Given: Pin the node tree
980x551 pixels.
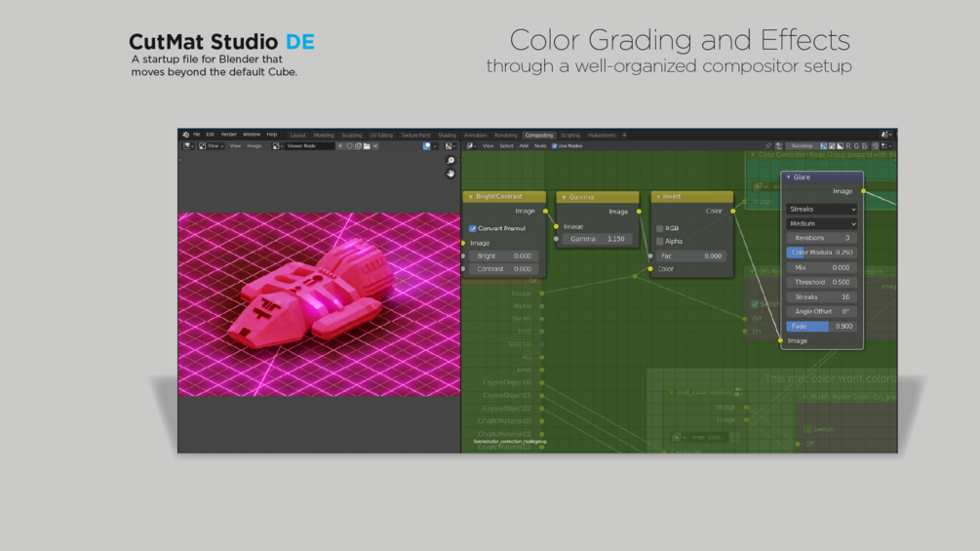Looking at the screenshot, I should (x=768, y=146).
